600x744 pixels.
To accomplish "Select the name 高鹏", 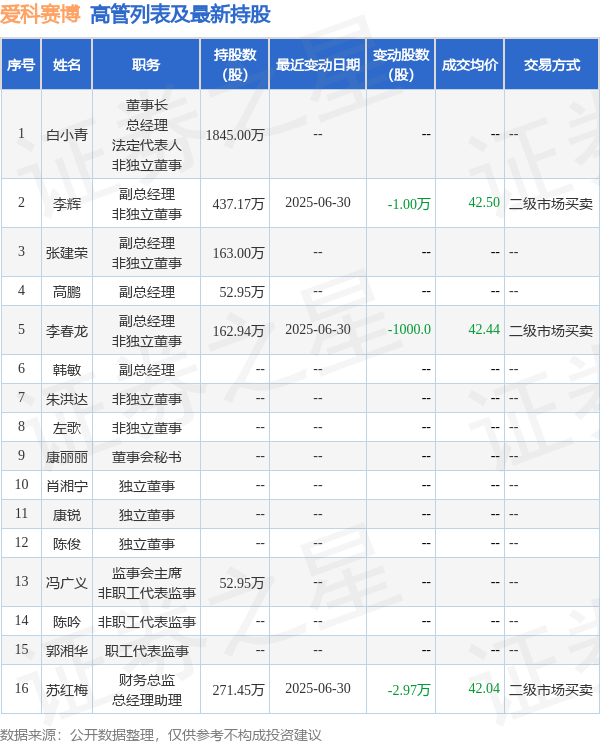I will 67,292.
